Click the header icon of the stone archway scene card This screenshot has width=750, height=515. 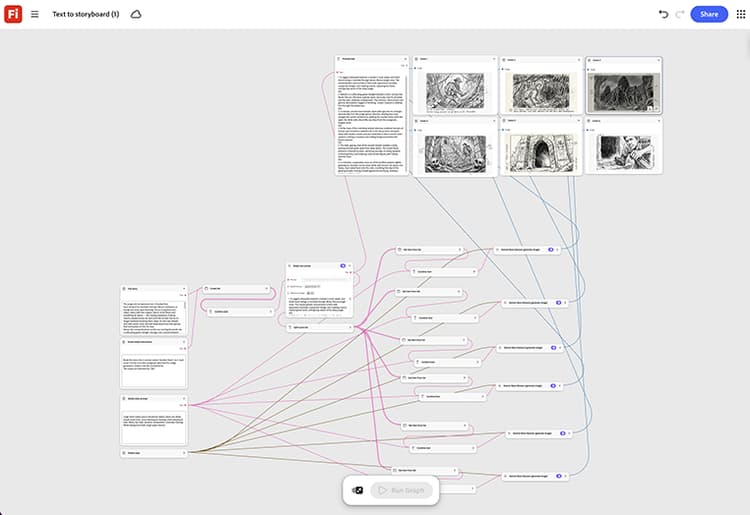(x=504, y=121)
